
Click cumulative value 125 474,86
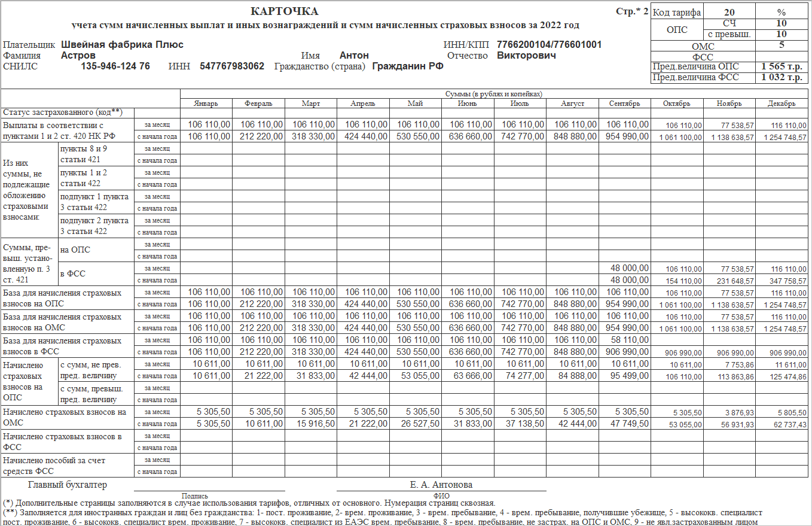click(788, 376)
